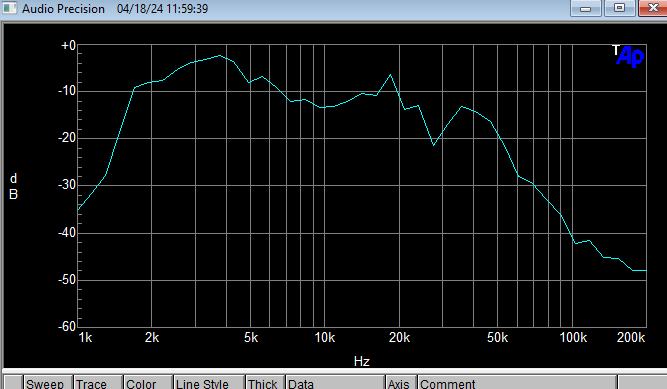Click the timestamp '04/18/24 11:59:39' in title
This screenshot has width=667, height=389.
pyautogui.click(x=162, y=9)
